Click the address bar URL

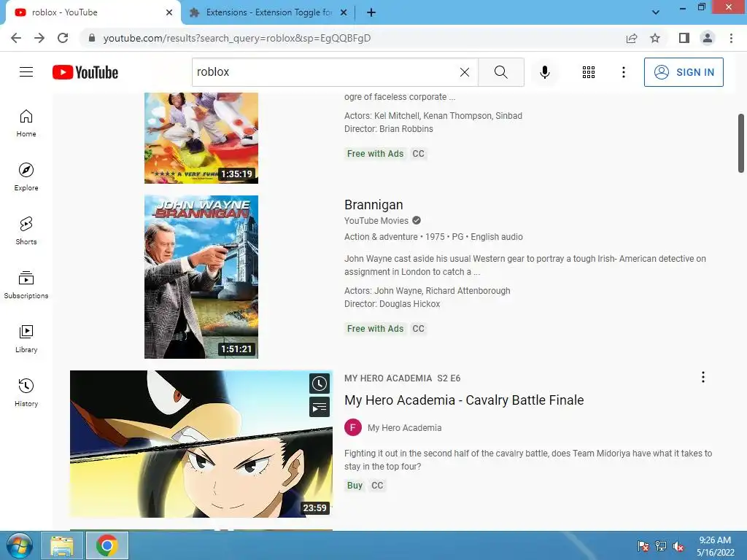pos(237,38)
